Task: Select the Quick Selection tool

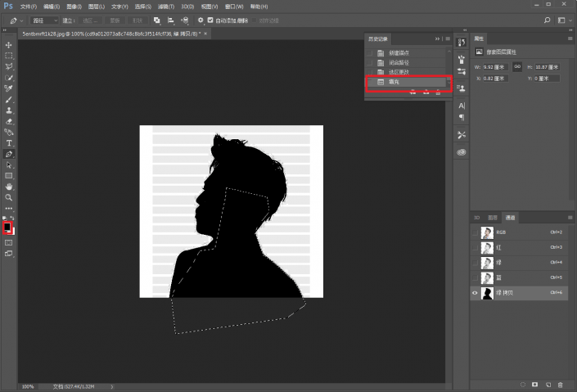Action: [x=8, y=78]
